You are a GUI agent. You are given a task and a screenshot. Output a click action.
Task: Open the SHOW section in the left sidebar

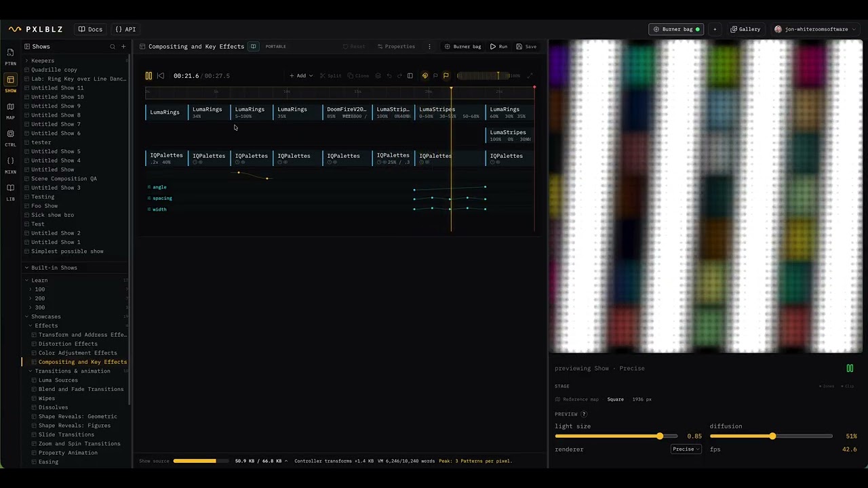click(x=10, y=83)
